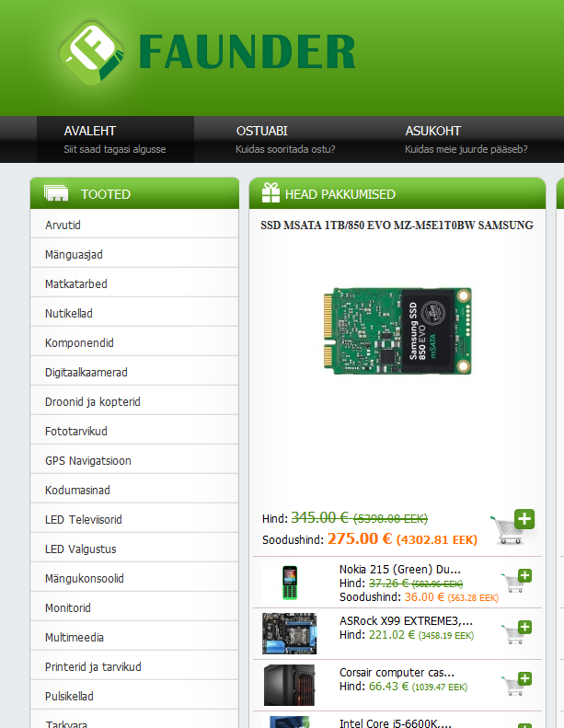Select the Matkatarbed category
Screen dimensions: 564x728
[x=134, y=283]
